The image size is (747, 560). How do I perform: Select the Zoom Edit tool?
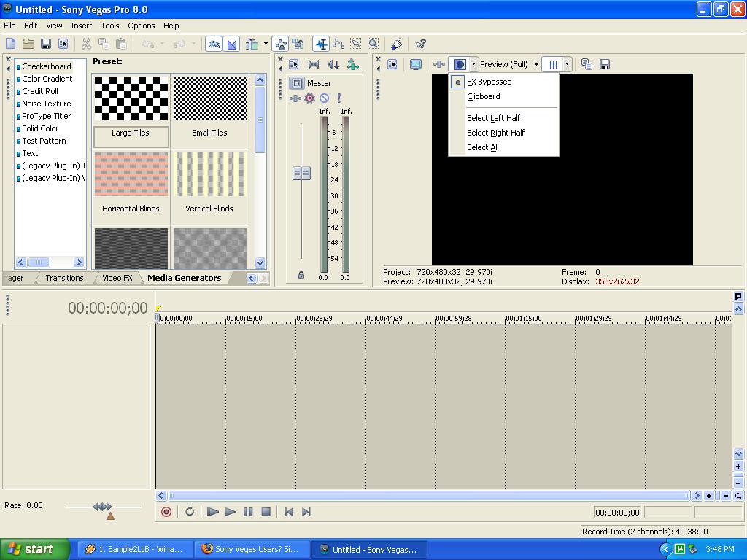point(373,44)
